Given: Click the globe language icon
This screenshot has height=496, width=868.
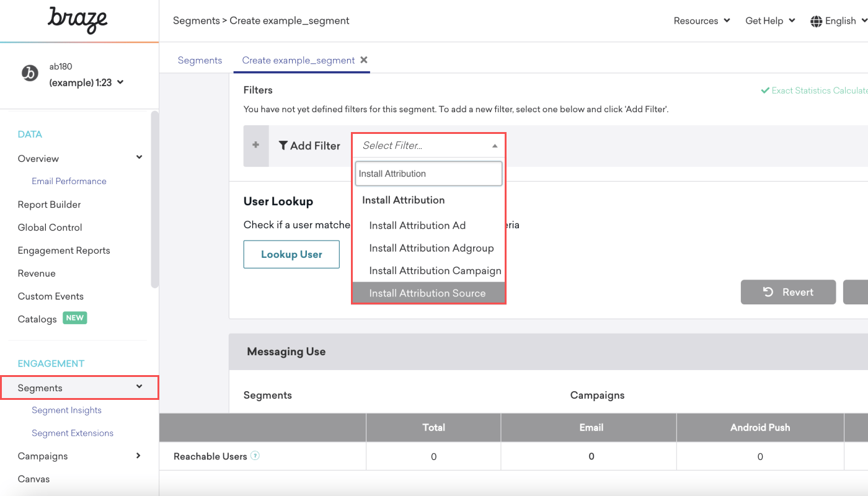Looking at the screenshot, I should pos(816,21).
